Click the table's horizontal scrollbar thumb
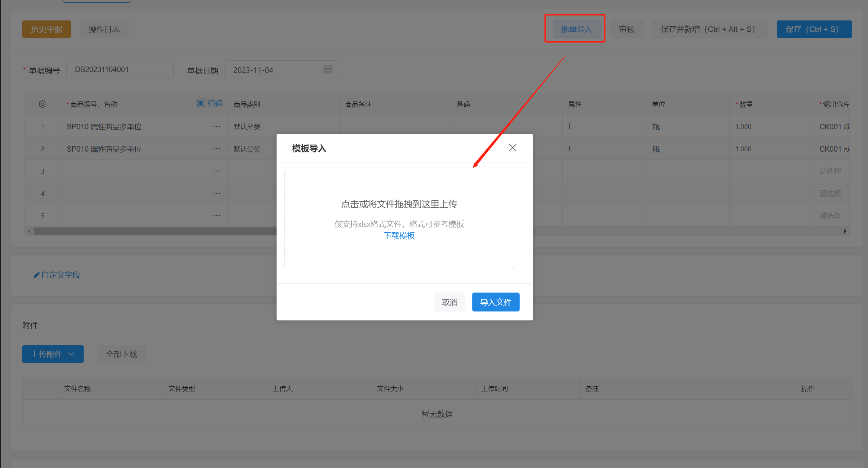 pyautogui.click(x=155, y=231)
